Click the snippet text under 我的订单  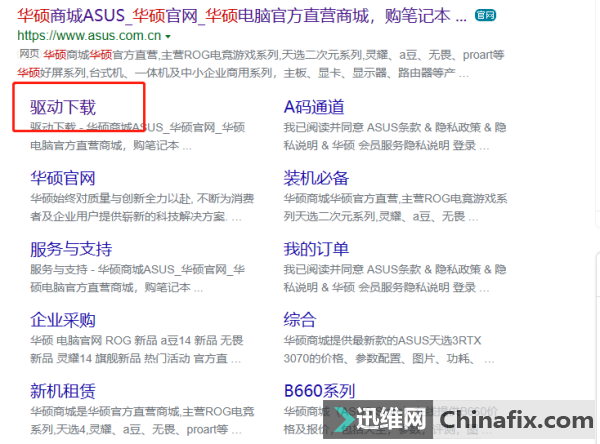pos(395,279)
